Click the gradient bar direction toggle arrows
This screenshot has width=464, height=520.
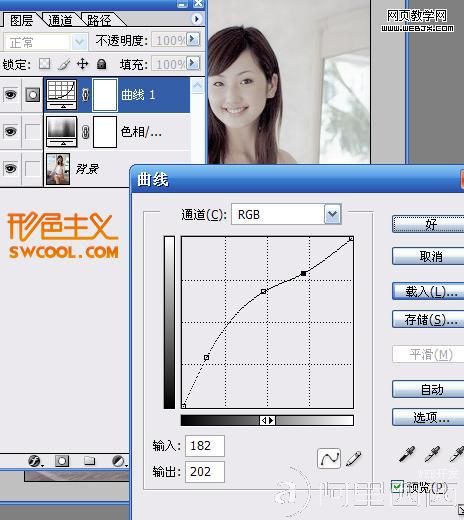(x=268, y=420)
